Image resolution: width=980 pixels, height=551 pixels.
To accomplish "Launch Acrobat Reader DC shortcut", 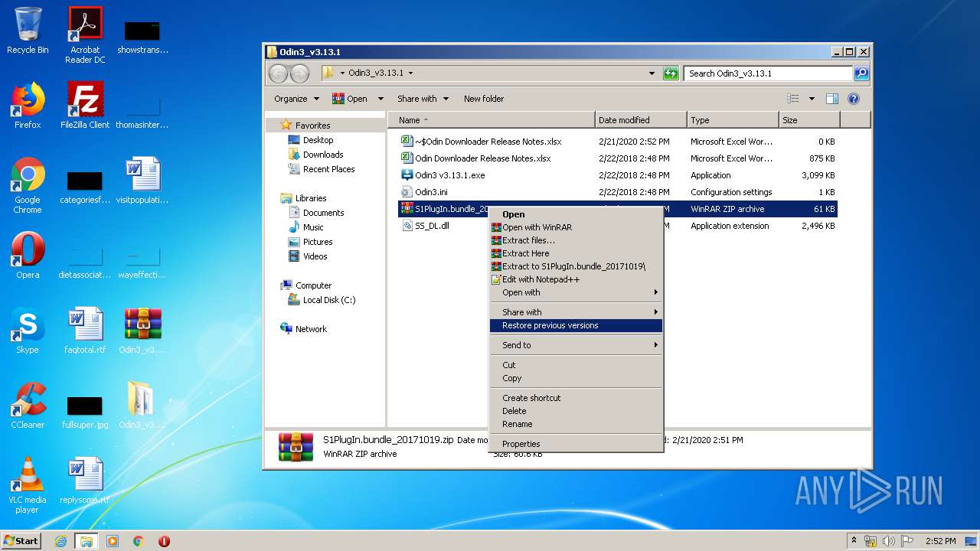I will coord(85,35).
